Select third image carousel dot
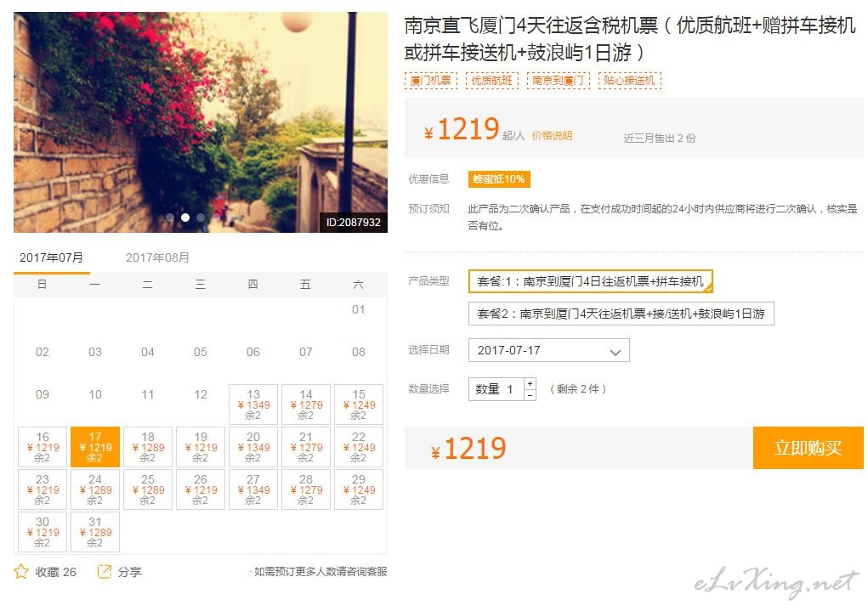 tap(201, 218)
